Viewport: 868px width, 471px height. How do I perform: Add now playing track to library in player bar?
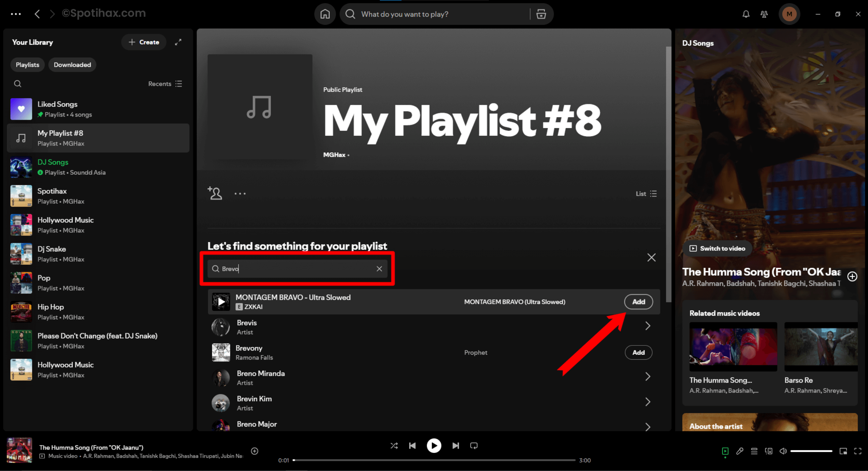pos(255,451)
